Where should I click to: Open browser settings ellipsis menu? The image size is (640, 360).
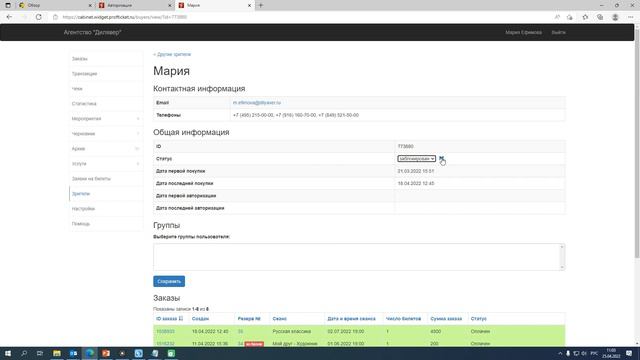click(631, 17)
